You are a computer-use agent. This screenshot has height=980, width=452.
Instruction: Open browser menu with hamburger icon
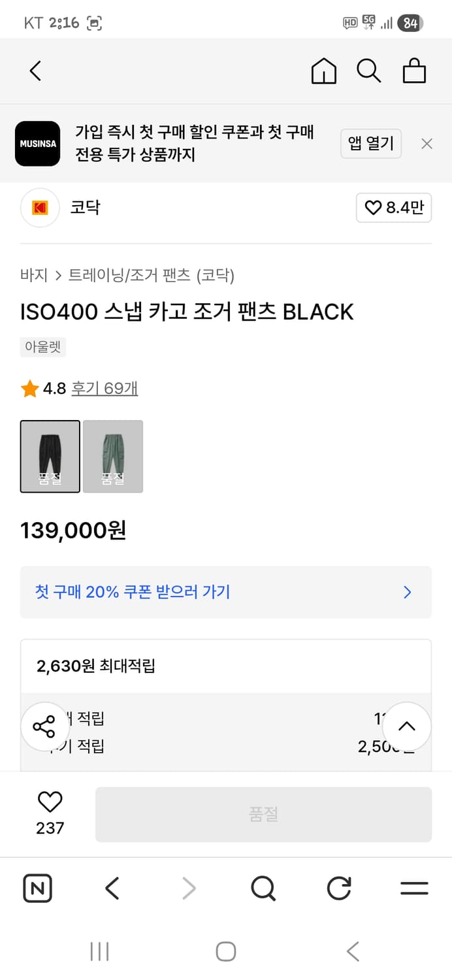pyautogui.click(x=414, y=888)
